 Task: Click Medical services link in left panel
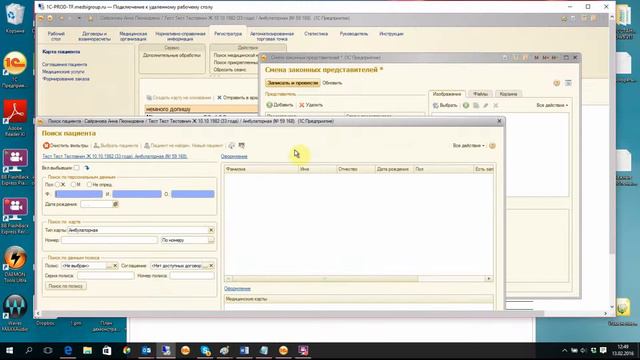click(x=63, y=72)
